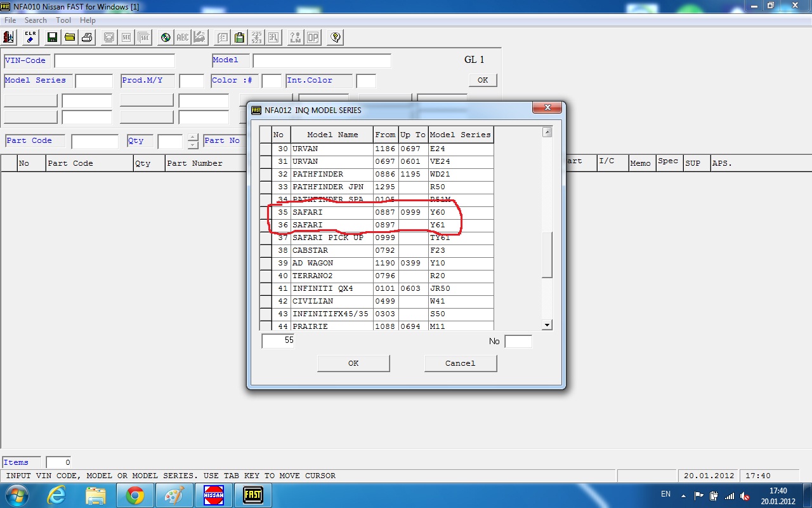The height and width of the screenshot is (508, 812).
Task: Click the printer toolbar icon
Action: 88,37
